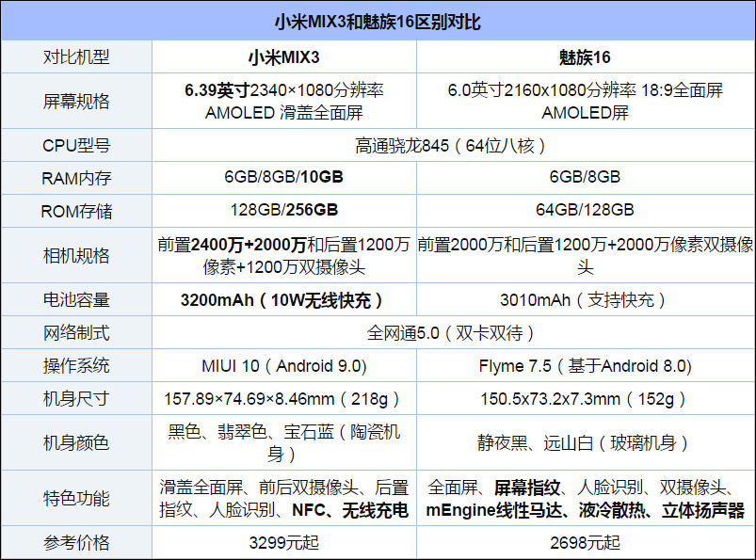Click the 3299元起 price cell
Viewport: 756px width, 560px height.
284,543
